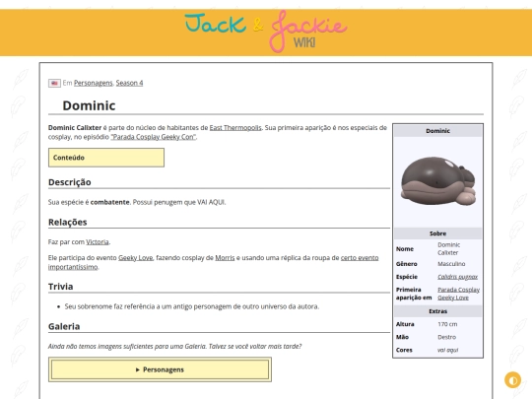Open "Parada Cosplay Geeky Con" episode link

pyautogui.click(x=154, y=137)
